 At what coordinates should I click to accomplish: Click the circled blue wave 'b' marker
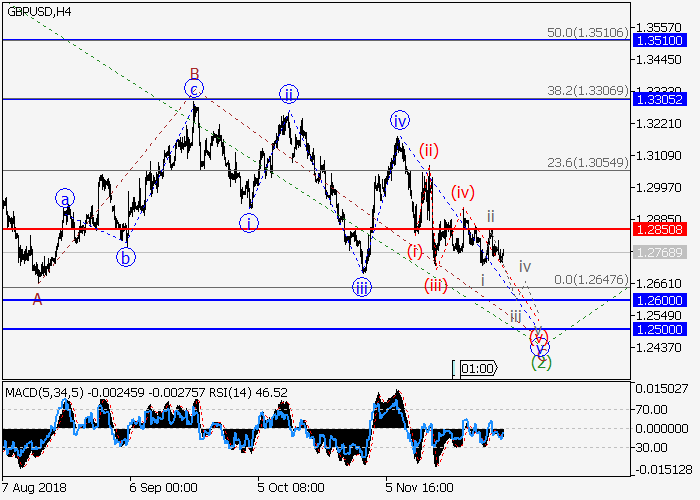pyautogui.click(x=126, y=257)
